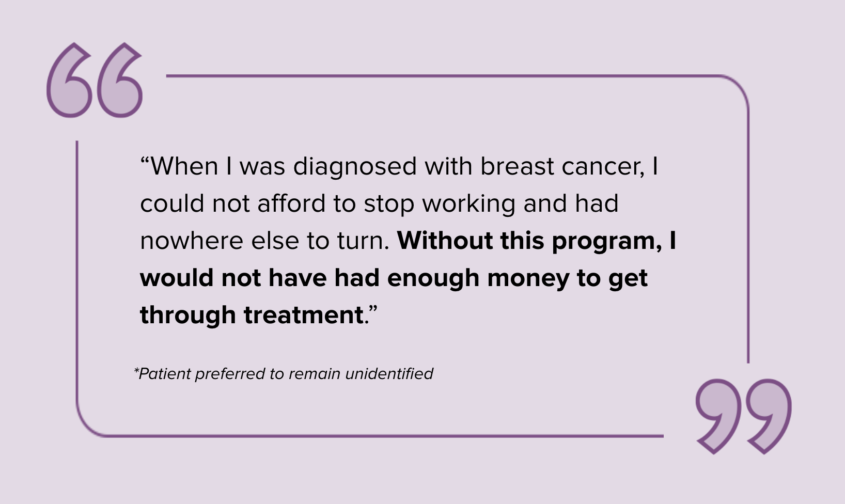Click the bold word "money"
The image size is (845, 504).
point(528,279)
